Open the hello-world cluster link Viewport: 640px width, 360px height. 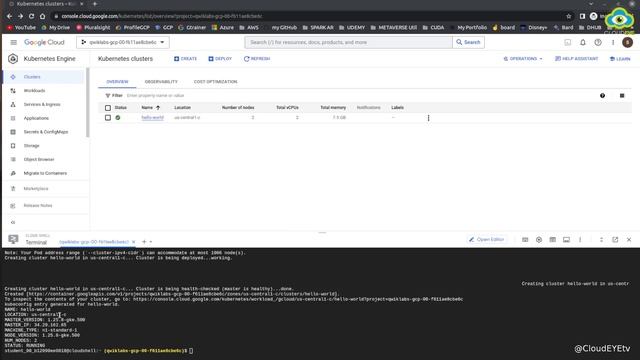pos(152,118)
